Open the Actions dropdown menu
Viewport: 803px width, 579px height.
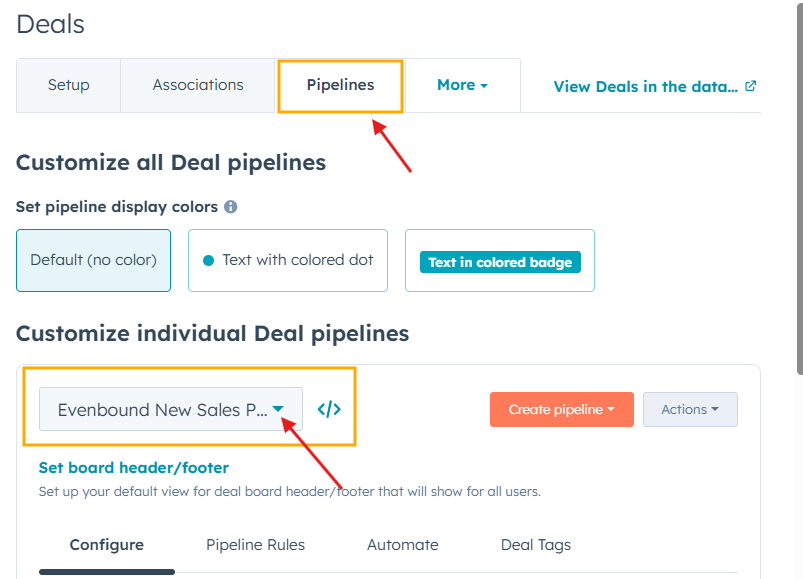(690, 409)
